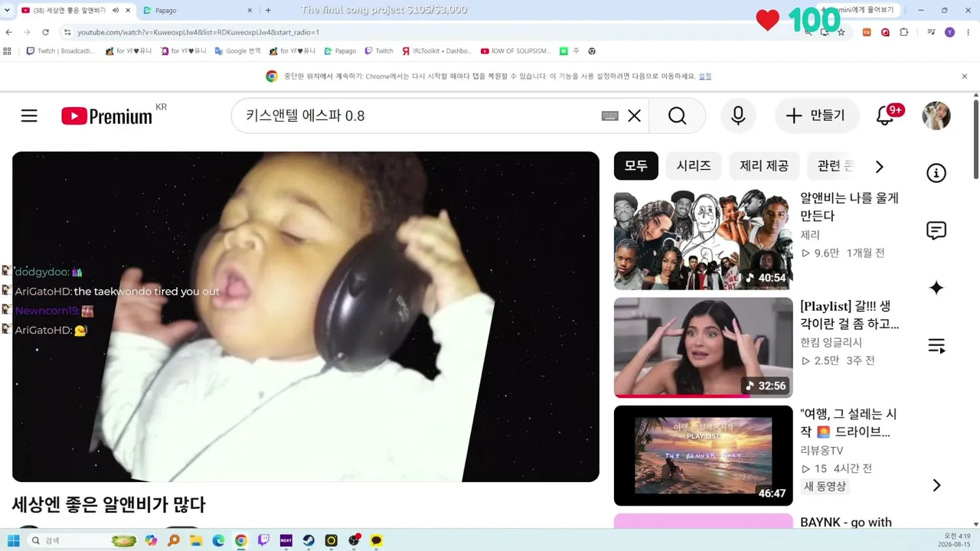
Task: Open the Chrome extensions puzzle icon
Action: tap(904, 32)
